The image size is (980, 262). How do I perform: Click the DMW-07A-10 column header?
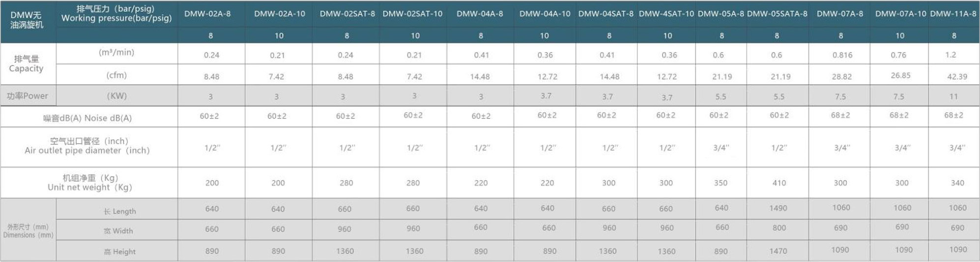click(x=900, y=14)
